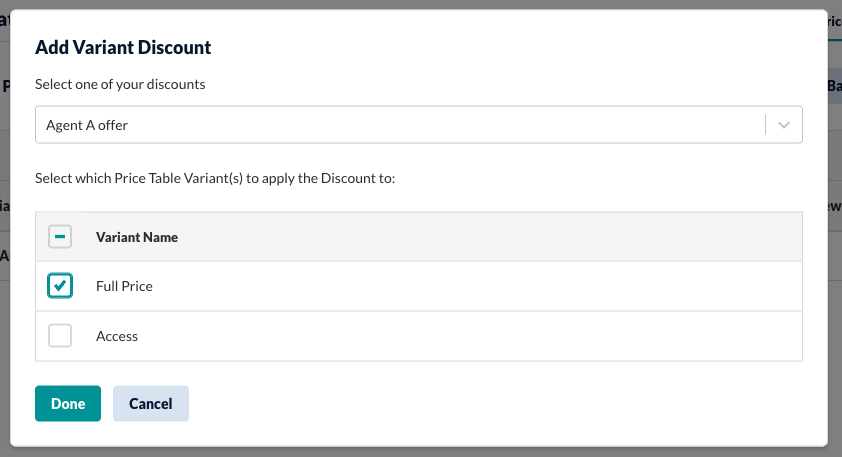The width and height of the screenshot is (842, 457).
Task: Uncheck the Full Price variant checkbox
Action: [60, 286]
